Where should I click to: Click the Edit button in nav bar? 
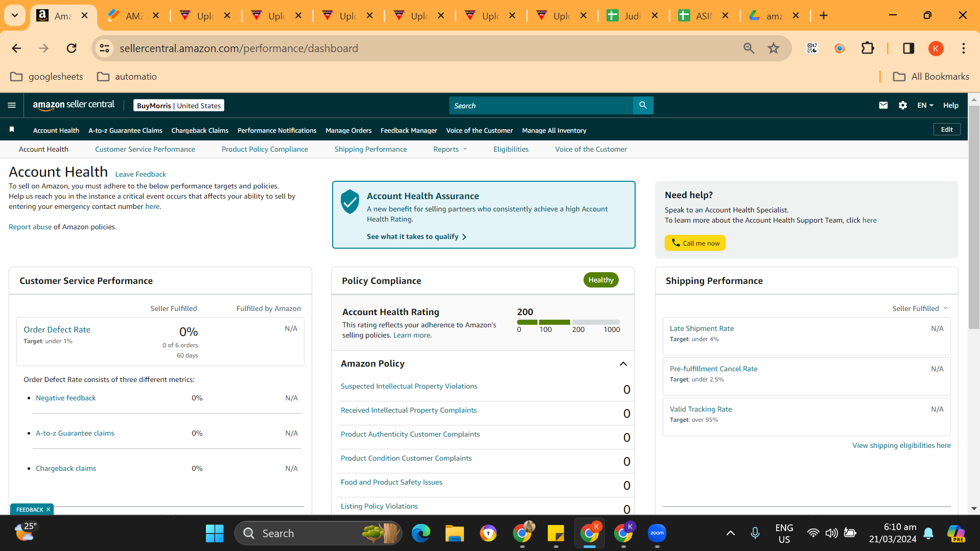click(947, 129)
